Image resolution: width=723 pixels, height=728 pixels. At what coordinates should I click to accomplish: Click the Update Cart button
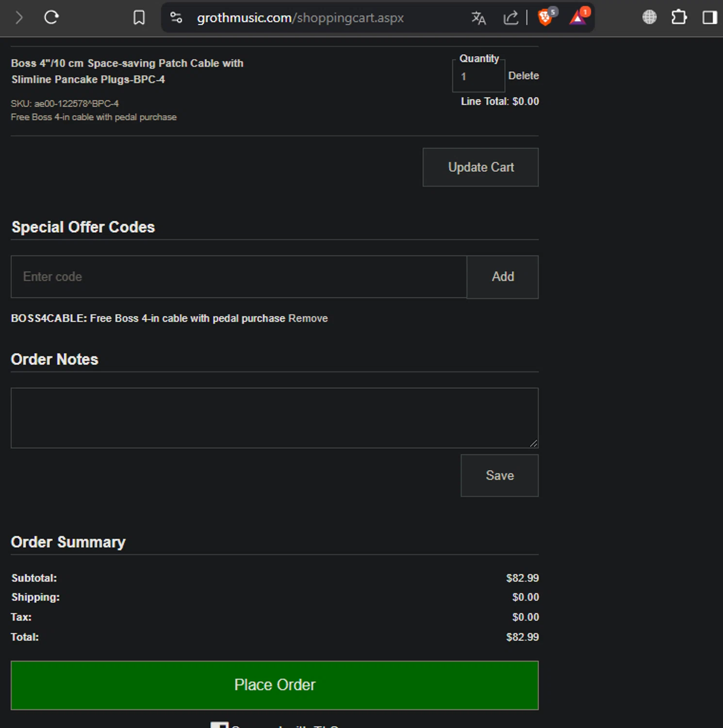480,167
